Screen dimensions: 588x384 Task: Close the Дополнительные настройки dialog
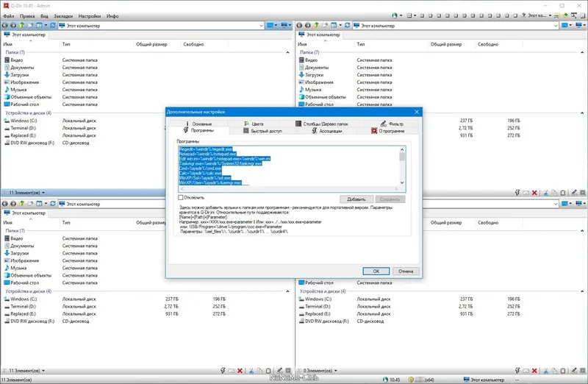click(417, 112)
